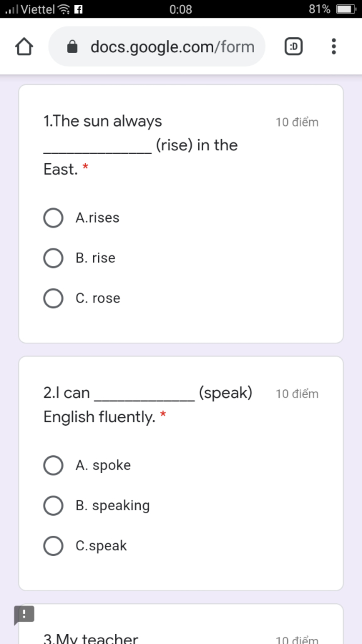
Task: Tap the clock showing 0:08
Action: pyautogui.click(x=181, y=9)
